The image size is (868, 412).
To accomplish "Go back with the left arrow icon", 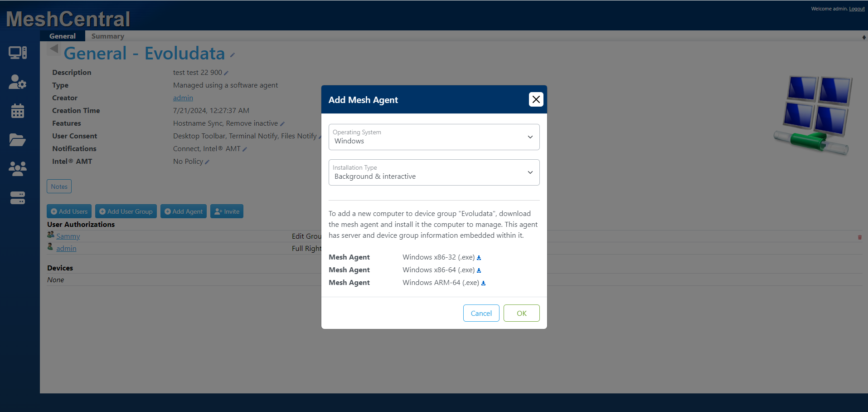I will pos(54,49).
